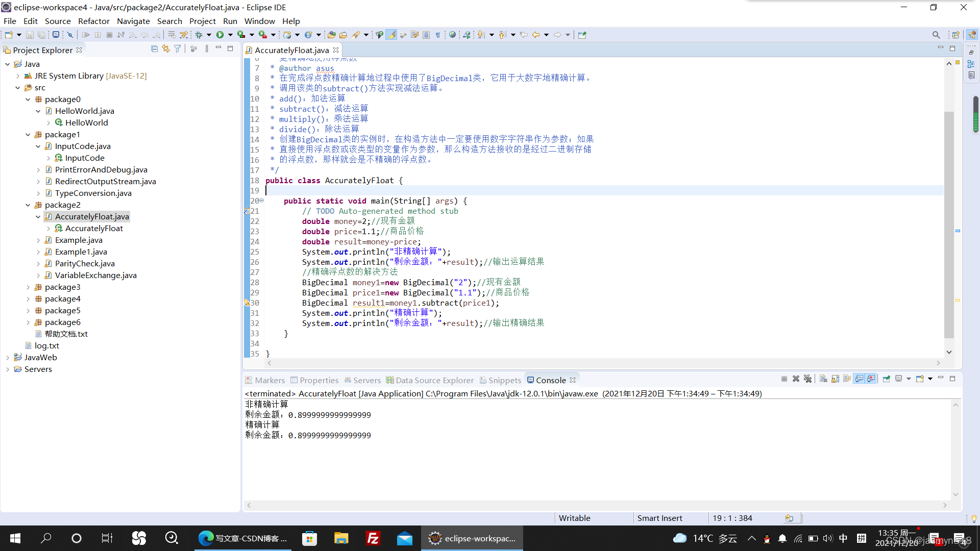The image size is (980, 551).
Task: Select log.txt file in tree
Action: (x=46, y=346)
